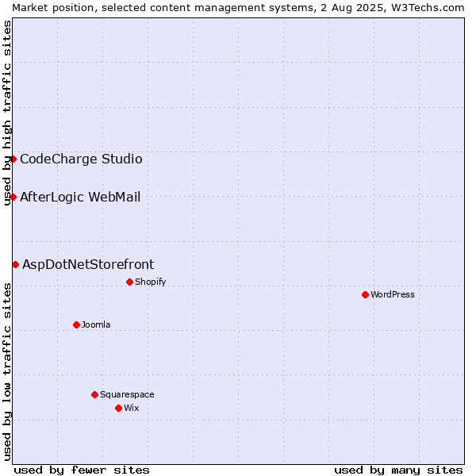This screenshot has width=476, height=476.
Task: Select the Joomla data point marker
Action: (x=76, y=324)
